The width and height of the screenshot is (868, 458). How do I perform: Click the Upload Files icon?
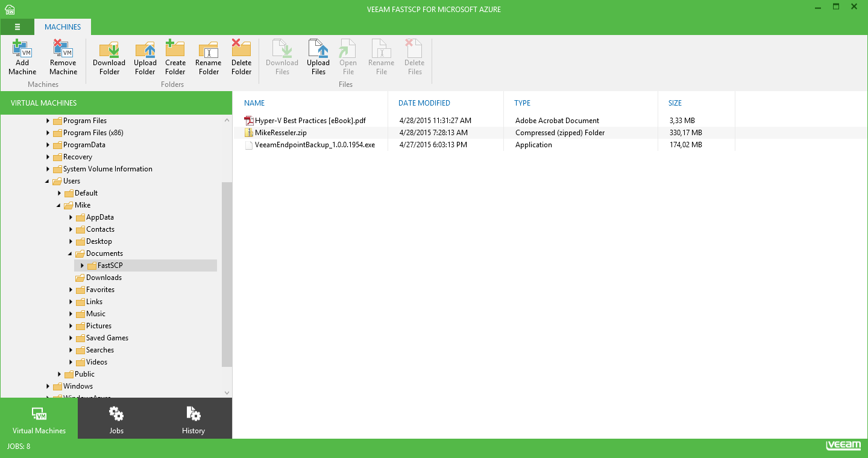tap(318, 49)
